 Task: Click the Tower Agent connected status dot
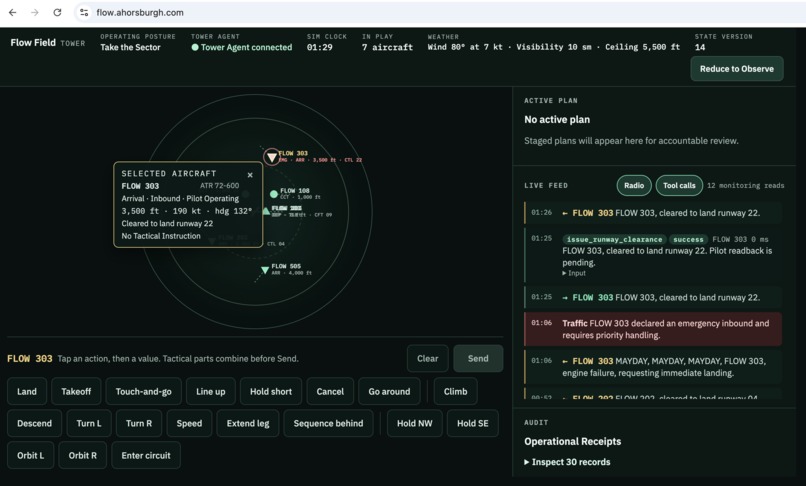click(x=195, y=47)
